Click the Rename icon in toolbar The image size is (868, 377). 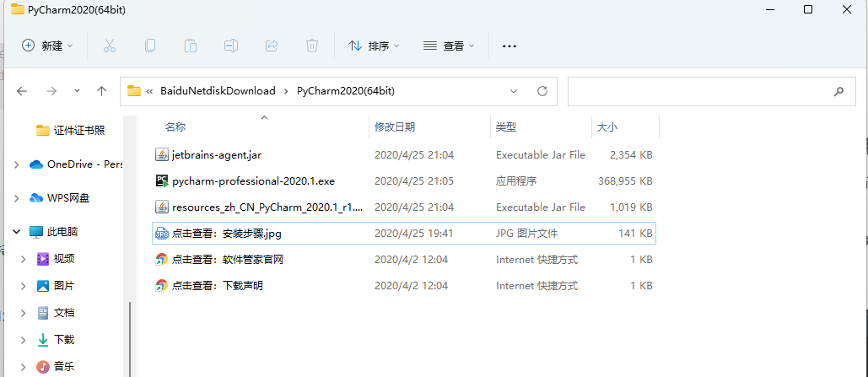pyautogui.click(x=231, y=46)
